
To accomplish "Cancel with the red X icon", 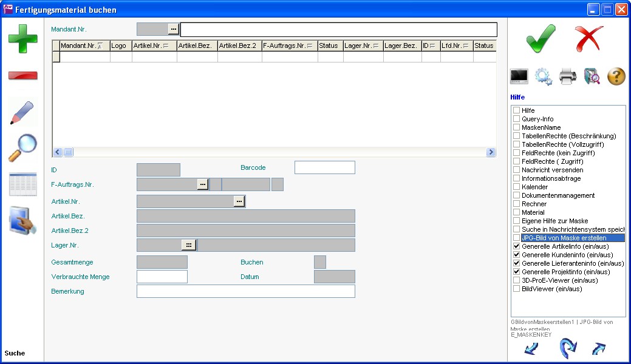I will [588, 39].
